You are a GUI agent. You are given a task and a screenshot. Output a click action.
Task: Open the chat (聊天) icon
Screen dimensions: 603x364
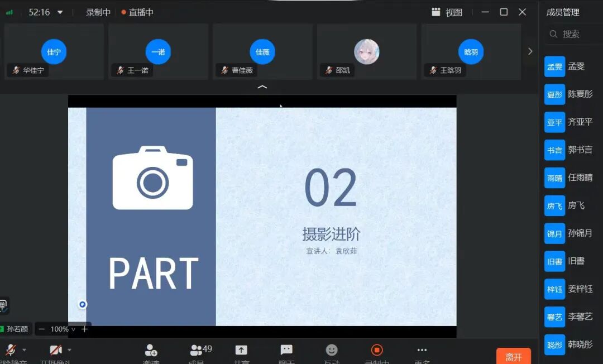[x=286, y=350]
